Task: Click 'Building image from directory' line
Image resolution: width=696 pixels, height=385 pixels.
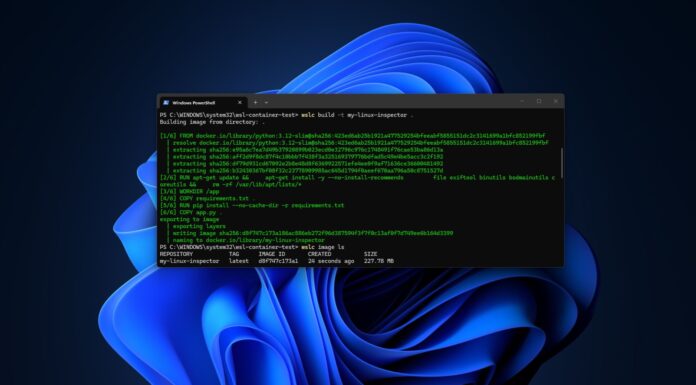Action: pyautogui.click(x=212, y=122)
